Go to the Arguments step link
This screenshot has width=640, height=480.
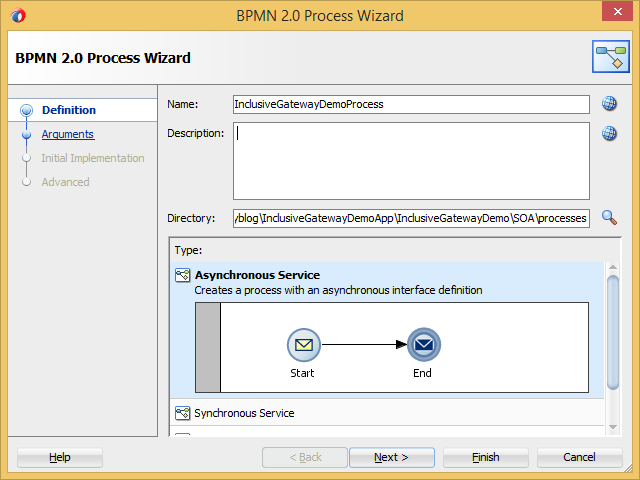pyautogui.click(x=68, y=134)
